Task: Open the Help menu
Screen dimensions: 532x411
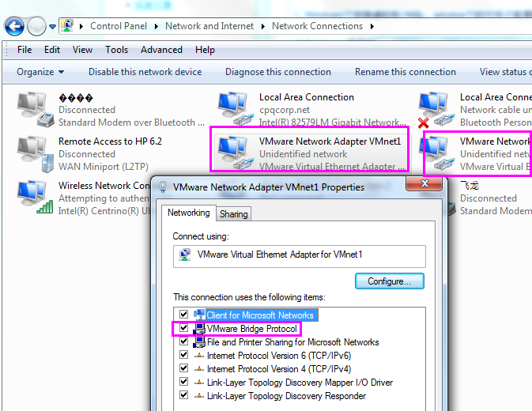Action: pos(205,50)
